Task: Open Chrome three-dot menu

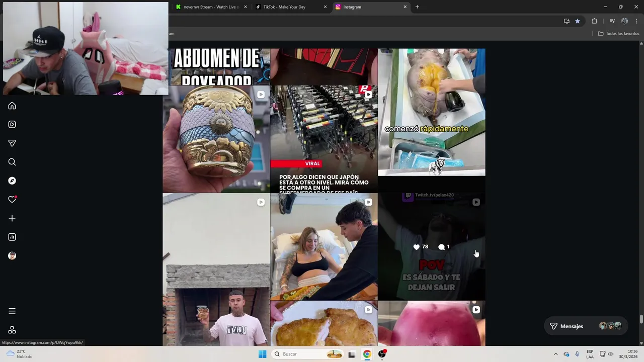Action: click(x=636, y=21)
